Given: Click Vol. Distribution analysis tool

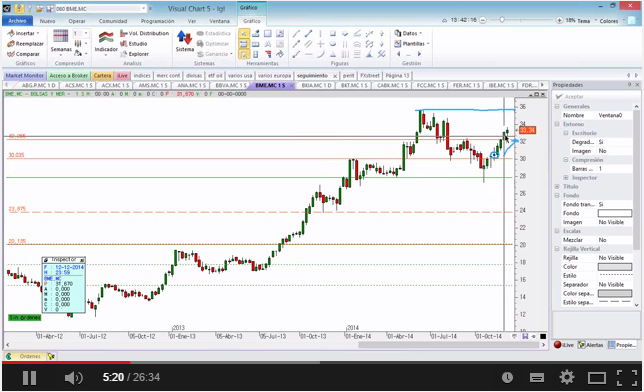Looking at the screenshot, I should pyautogui.click(x=144, y=33).
